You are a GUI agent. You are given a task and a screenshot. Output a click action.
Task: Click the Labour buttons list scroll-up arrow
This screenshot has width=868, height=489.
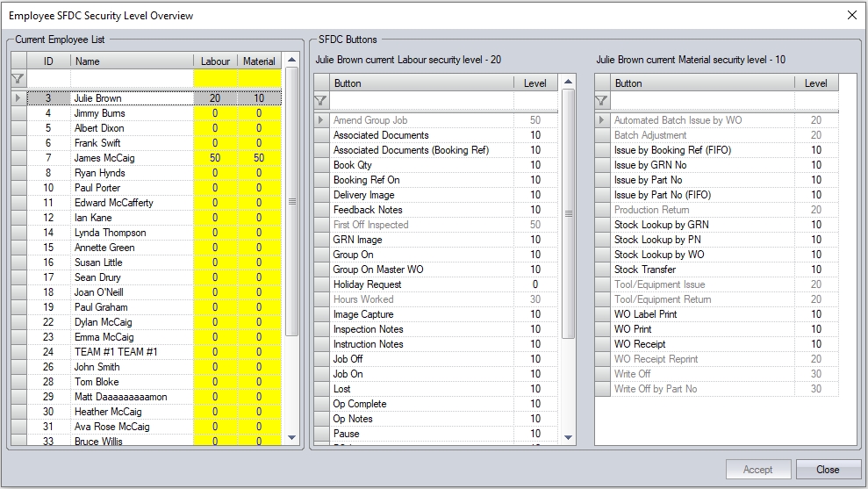click(x=568, y=83)
